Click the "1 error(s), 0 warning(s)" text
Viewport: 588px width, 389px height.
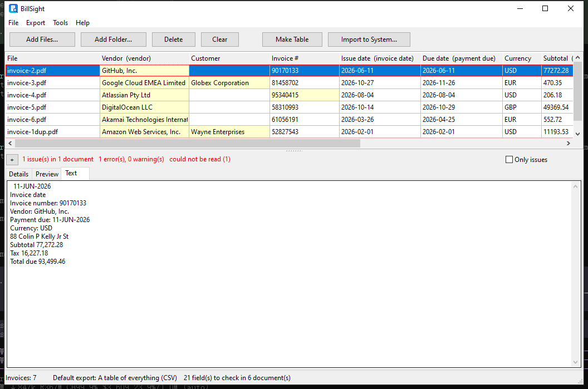131,159
